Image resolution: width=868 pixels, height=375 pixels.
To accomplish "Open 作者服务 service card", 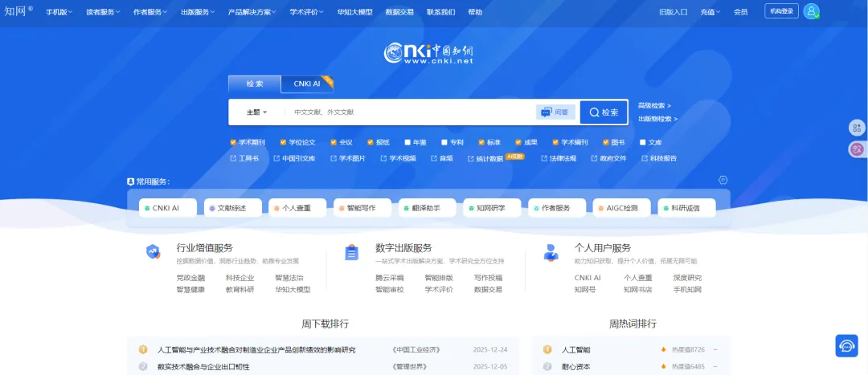I will 556,208.
